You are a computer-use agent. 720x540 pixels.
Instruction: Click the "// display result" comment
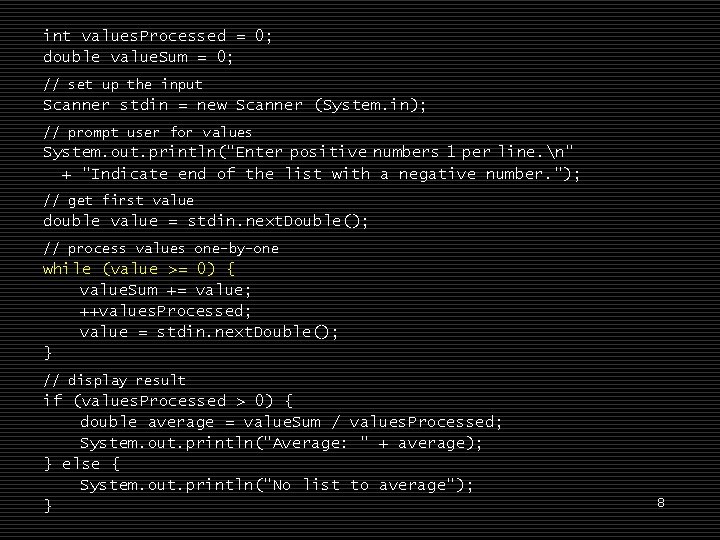tap(114, 380)
